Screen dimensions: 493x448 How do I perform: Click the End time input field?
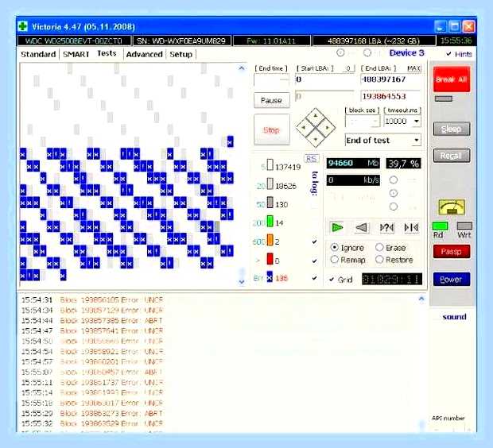point(272,79)
